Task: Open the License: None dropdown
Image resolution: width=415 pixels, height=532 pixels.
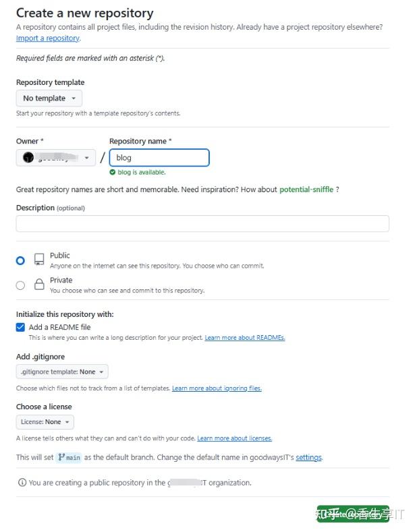Action: [45, 422]
